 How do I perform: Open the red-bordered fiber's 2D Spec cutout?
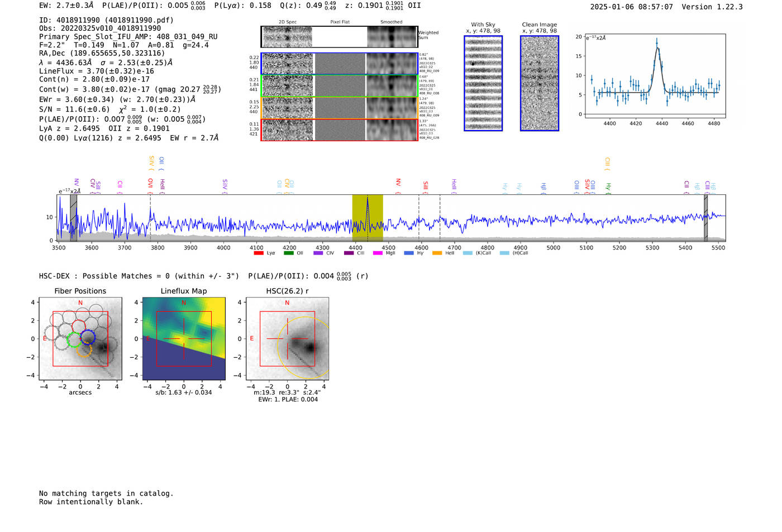pyautogui.click(x=288, y=130)
